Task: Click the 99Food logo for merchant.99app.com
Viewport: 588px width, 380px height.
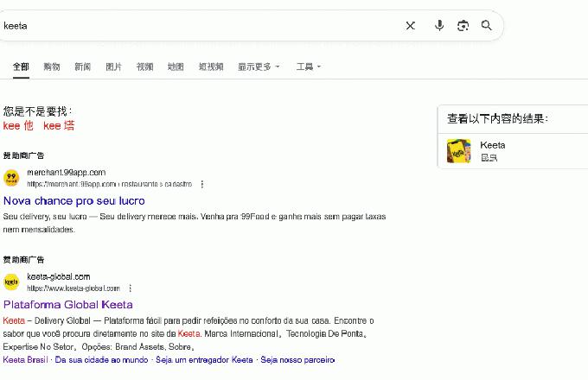Action: (x=11, y=178)
